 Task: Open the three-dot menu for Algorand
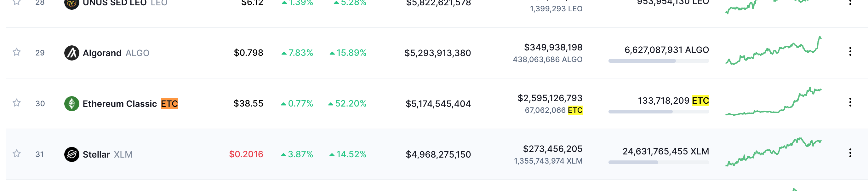850,52
